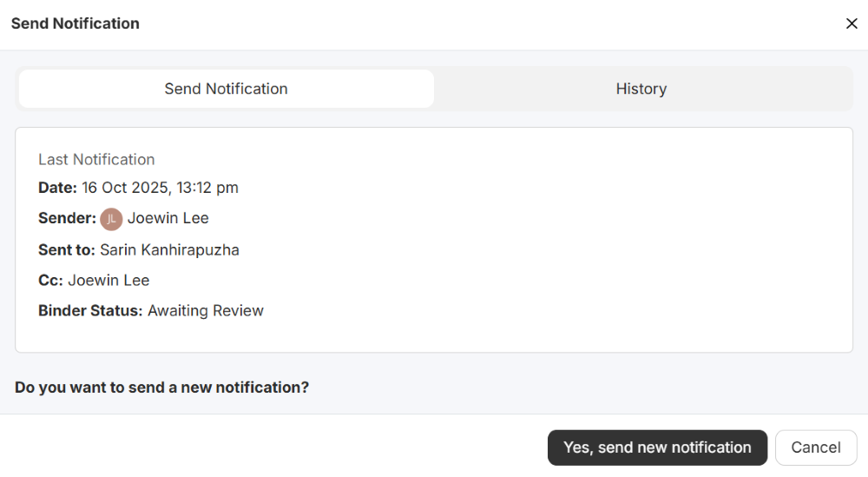
Task: Click the 16 Oct 2025 date value
Action: (x=160, y=188)
